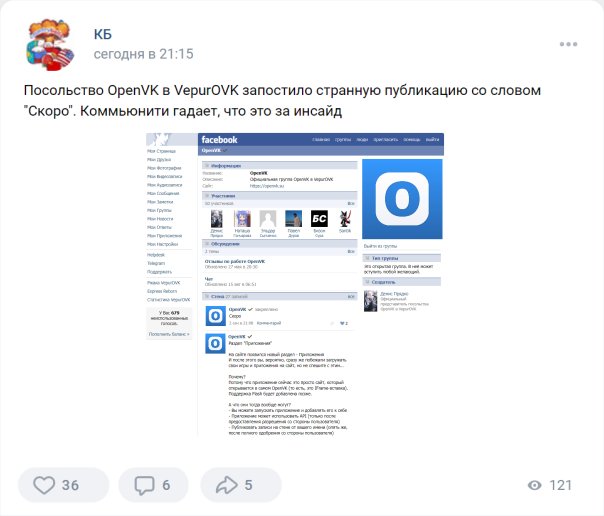Click the facebook logo in the embedded screenshot
This screenshot has height=516, width=604.
click(x=219, y=139)
